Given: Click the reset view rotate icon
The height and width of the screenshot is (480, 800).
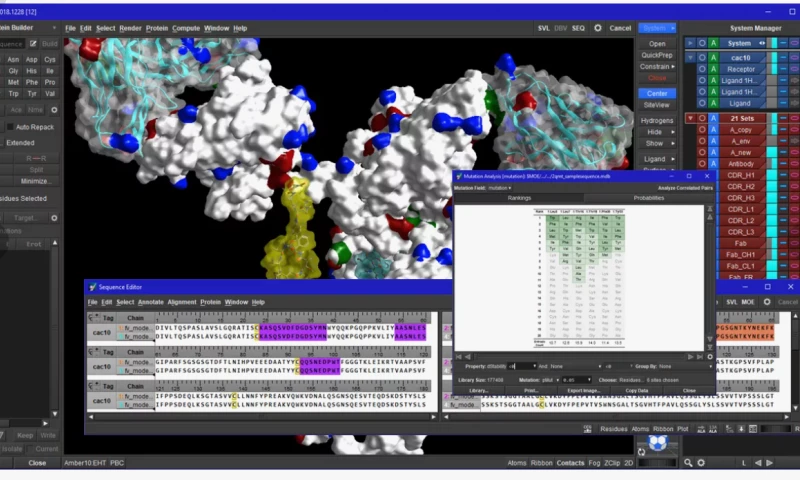Looking at the screenshot, I should 641,451.
